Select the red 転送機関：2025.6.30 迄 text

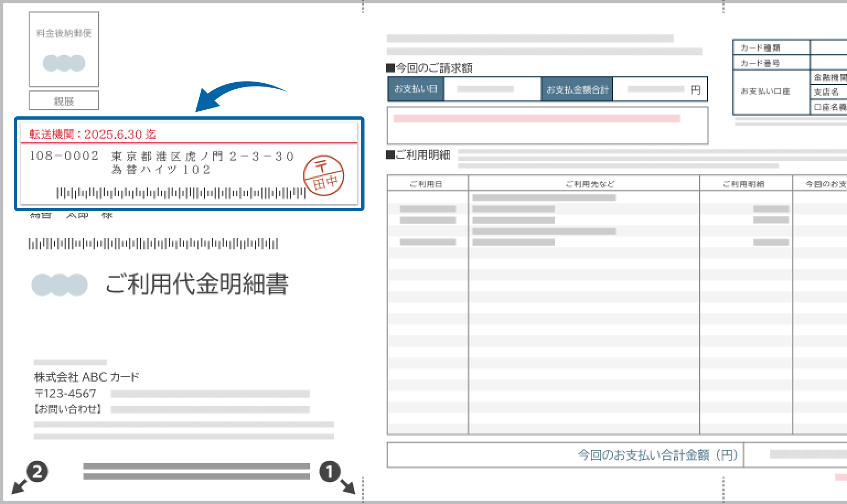point(93,134)
